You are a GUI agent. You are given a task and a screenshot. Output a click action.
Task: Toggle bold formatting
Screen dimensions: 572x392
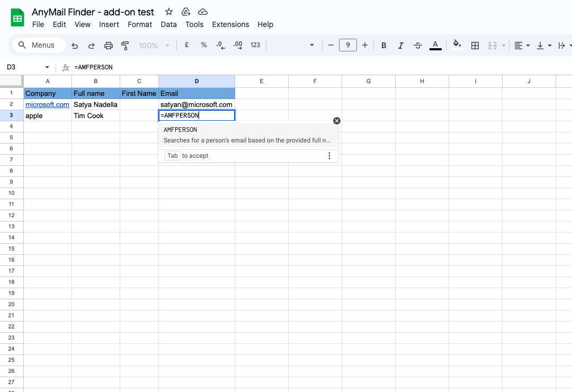(384, 45)
